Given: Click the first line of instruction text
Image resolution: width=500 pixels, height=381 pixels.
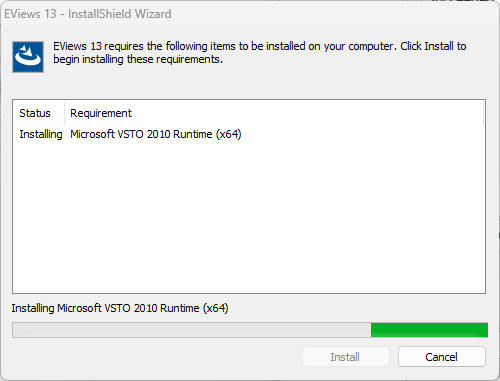Looking at the screenshot, I should coord(260,46).
